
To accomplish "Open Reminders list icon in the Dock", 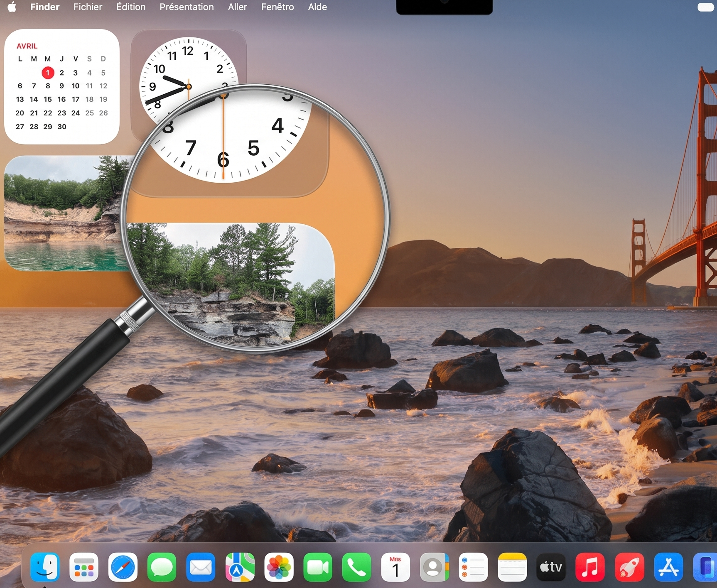I will [x=474, y=567].
